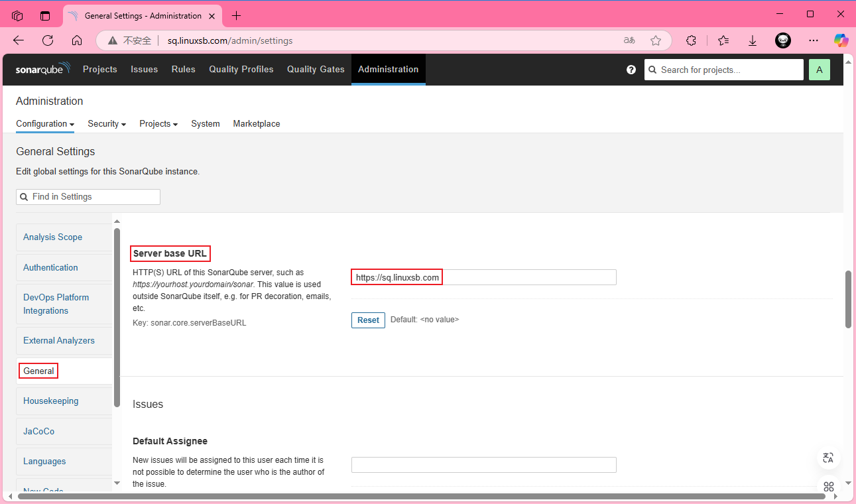
Task: Click the browser back arrow
Action: pyautogui.click(x=19, y=40)
